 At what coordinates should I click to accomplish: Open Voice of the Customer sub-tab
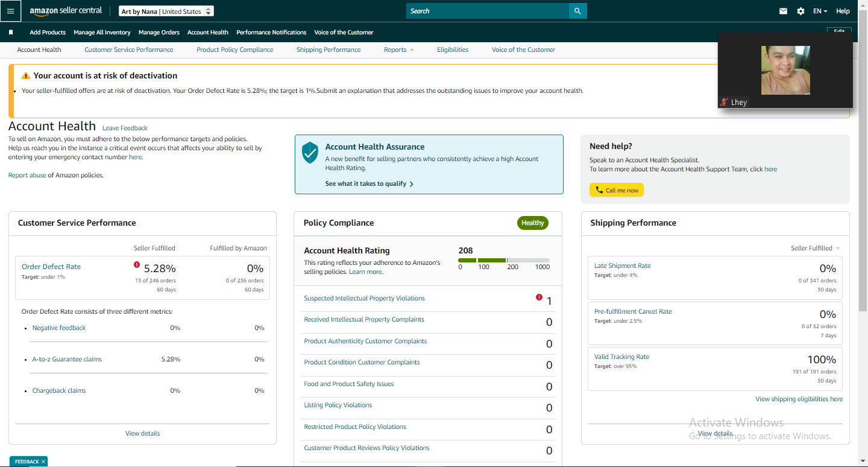pos(523,49)
